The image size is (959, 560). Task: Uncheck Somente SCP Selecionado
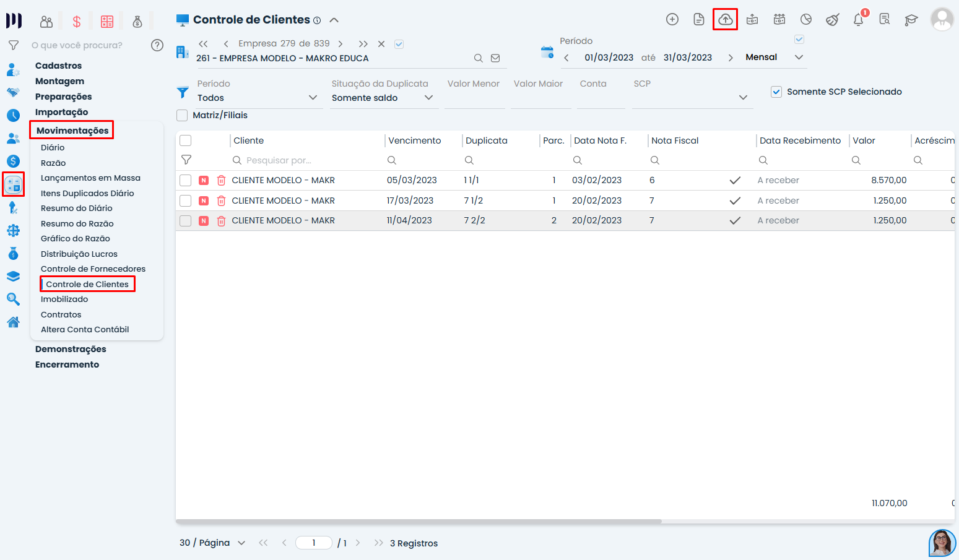(x=776, y=92)
